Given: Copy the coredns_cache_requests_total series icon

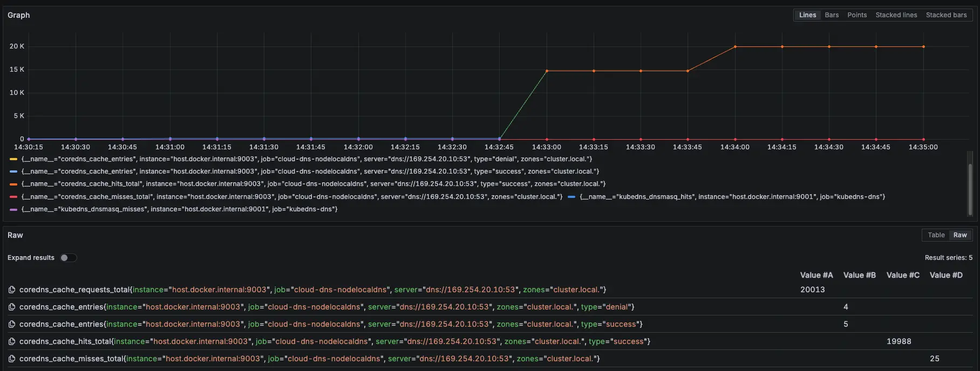Looking at the screenshot, I should (x=12, y=290).
